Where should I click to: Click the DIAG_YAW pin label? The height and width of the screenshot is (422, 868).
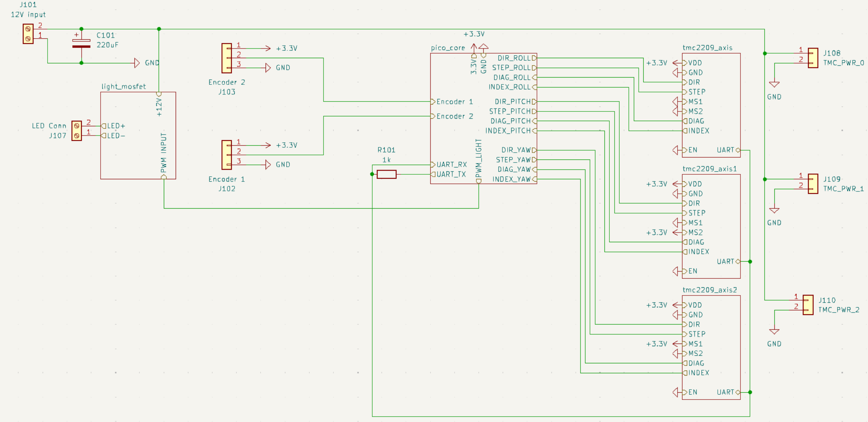[x=517, y=170]
